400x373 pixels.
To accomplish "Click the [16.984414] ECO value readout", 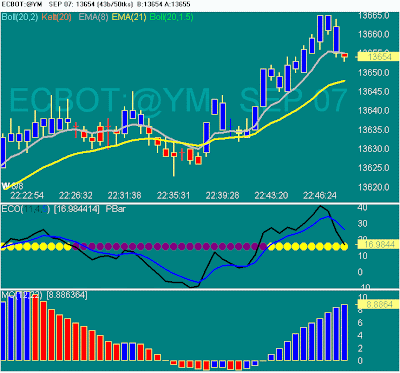I will (x=77, y=209).
